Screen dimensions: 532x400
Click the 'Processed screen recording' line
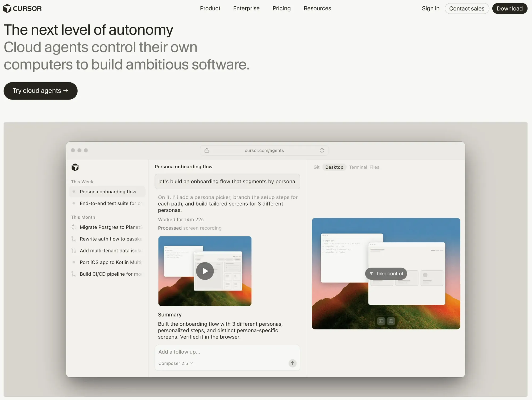click(x=190, y=228)
